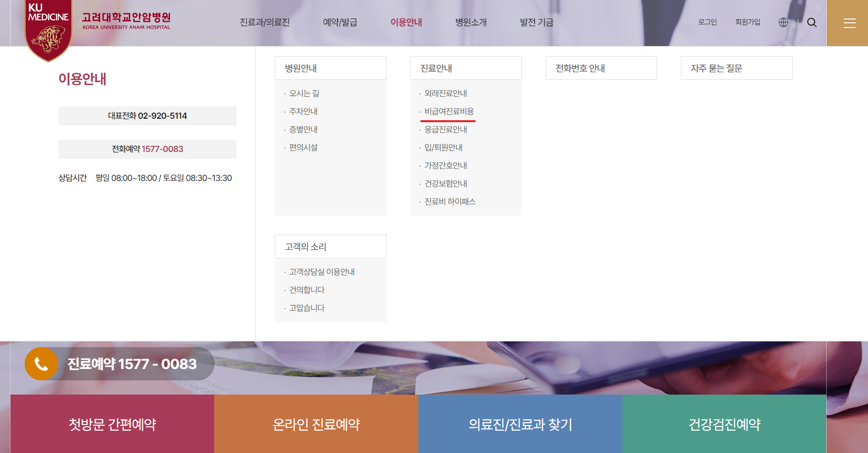Click the 의료진/진료과 찾기 button

520,424
